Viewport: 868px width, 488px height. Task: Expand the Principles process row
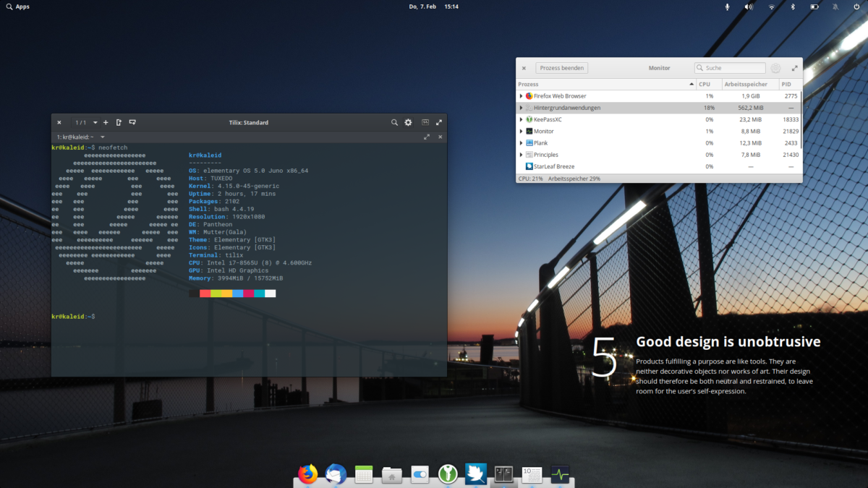521,155
